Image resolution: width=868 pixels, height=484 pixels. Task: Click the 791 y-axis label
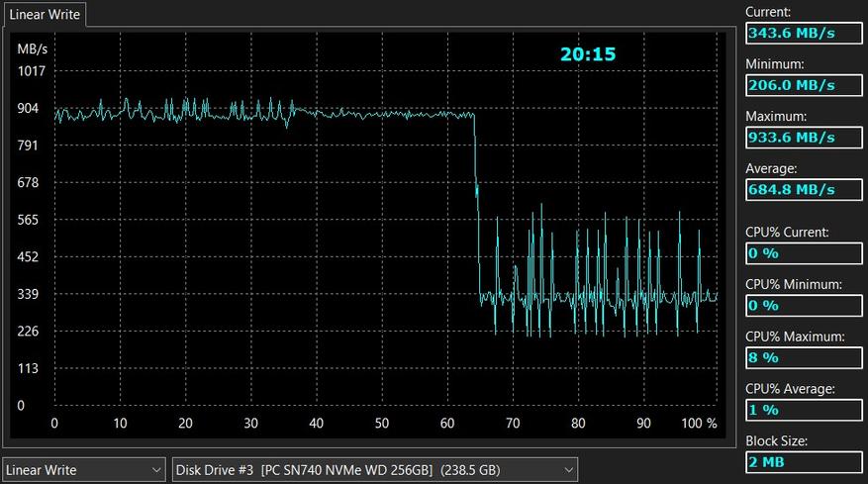(28, 145)
